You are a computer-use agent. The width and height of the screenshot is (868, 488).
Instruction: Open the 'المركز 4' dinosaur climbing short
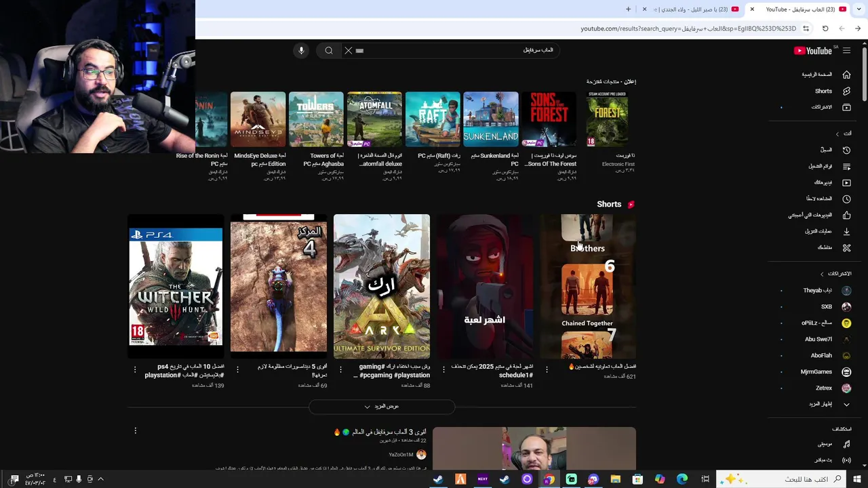[279, 287]
